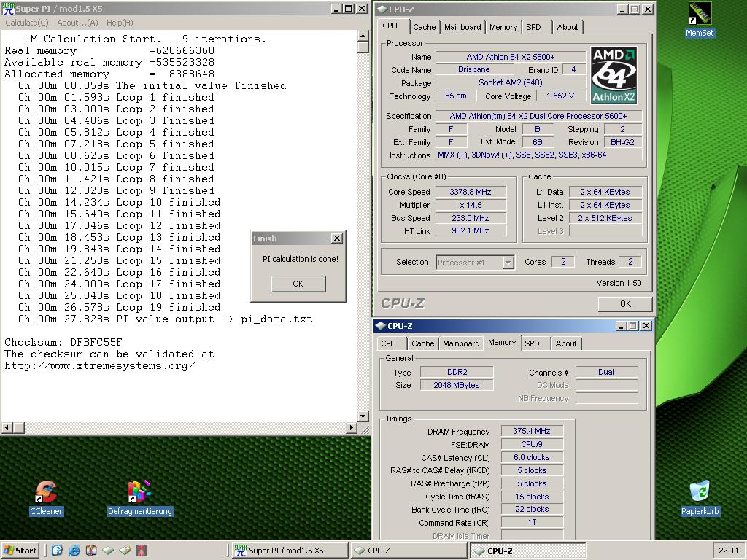The width and height of the screenshot is (747, 560).
Task: Click the Core Voltage value 1.552 V
Action: (x=560, y=96)
